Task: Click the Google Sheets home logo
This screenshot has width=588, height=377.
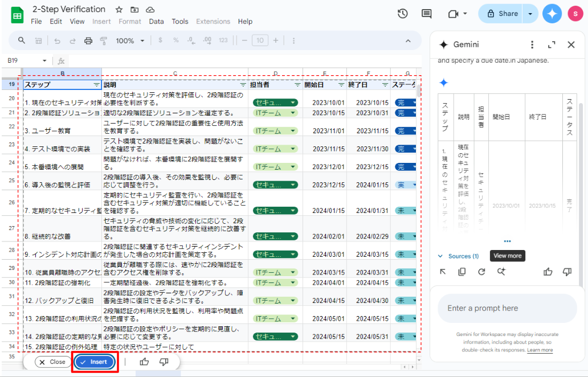Action: click(17, 15)
